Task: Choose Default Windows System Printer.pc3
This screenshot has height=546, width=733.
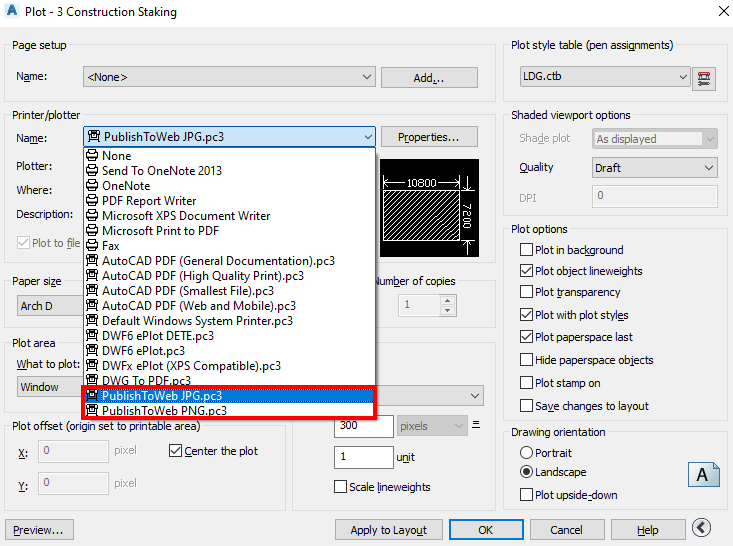Action: (x=230, y=321)
